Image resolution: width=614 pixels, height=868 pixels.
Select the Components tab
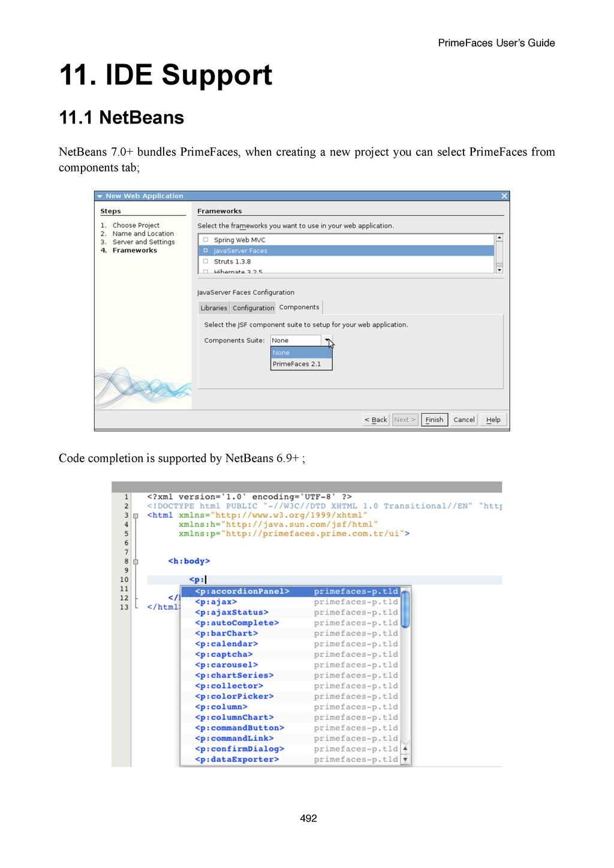[x=299, y=308]
